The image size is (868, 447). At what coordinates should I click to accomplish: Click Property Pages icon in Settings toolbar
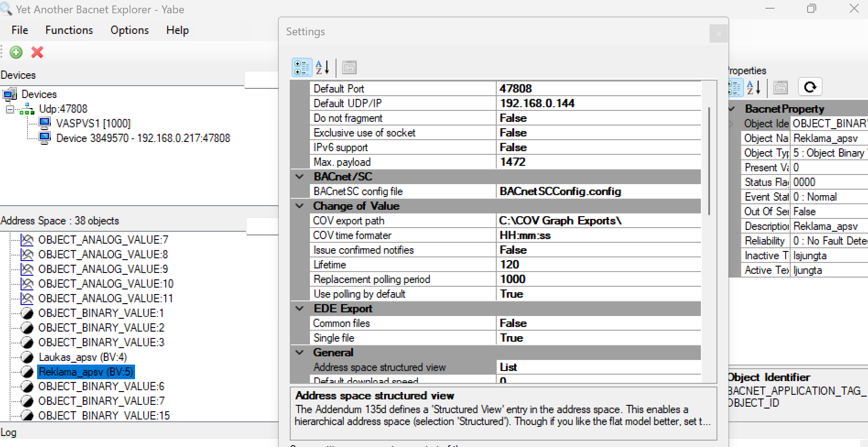point(349,67)
